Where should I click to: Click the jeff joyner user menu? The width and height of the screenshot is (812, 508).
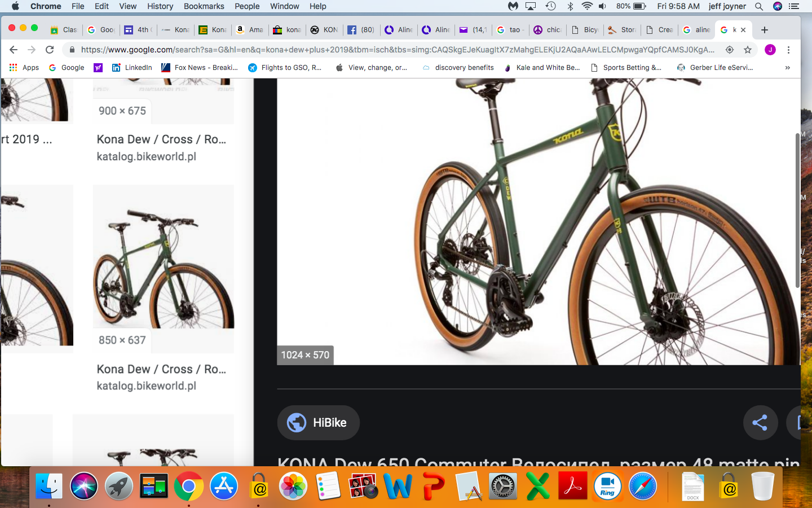pyautogui.click(x=727, y=6)
